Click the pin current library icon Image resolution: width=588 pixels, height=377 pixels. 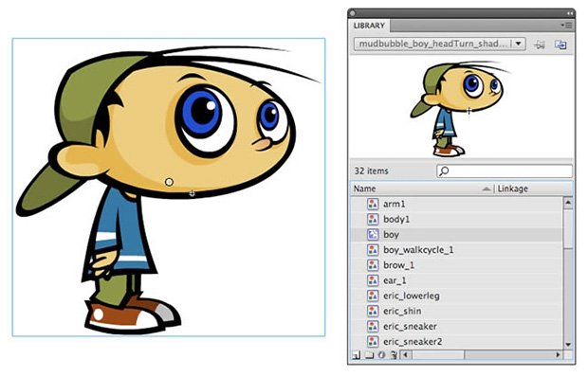click(x=540, y=45)
